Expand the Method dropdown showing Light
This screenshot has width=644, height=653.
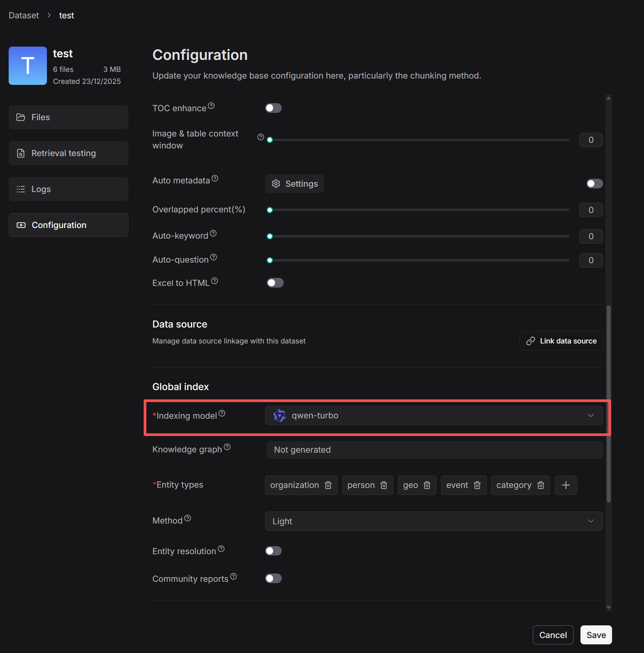433,521
